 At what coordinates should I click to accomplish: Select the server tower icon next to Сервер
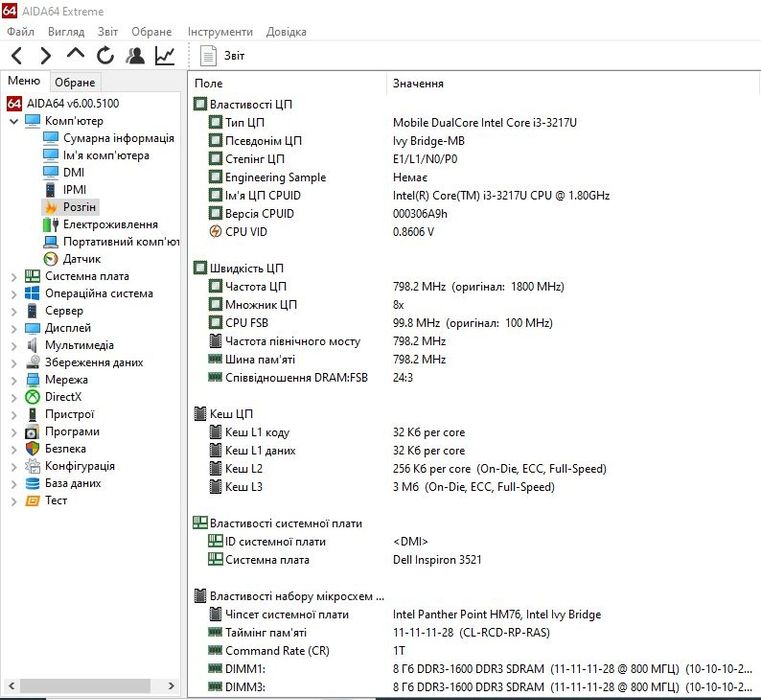click(x=33, y=311)
